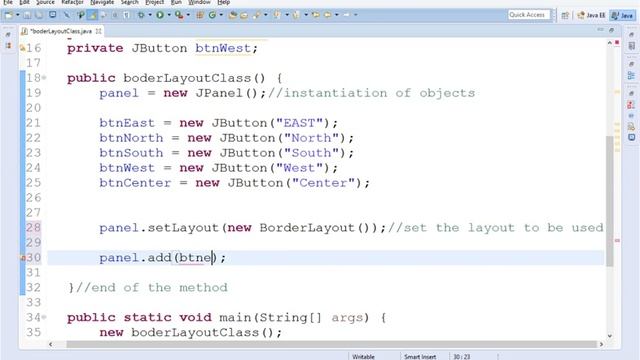640x360 pixels.
Task: Click the Search flashlight toolbar icon
Action: point(257,15)
